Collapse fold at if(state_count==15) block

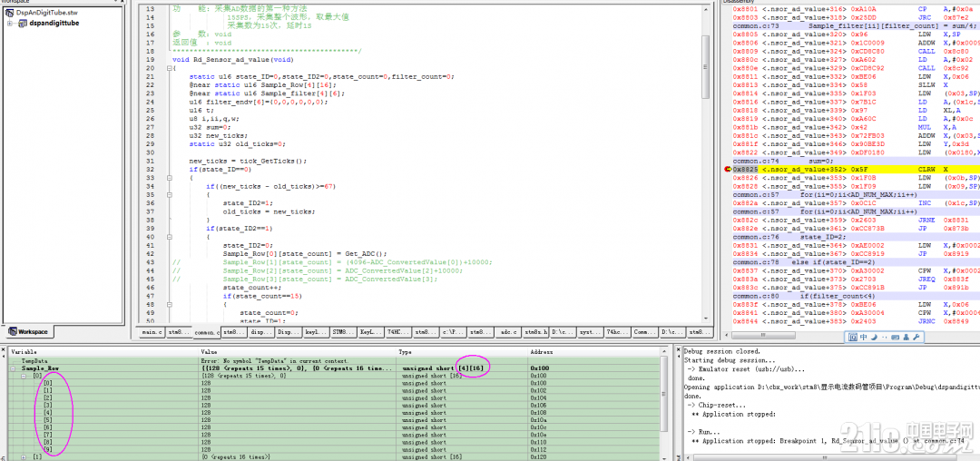[169, 304]
